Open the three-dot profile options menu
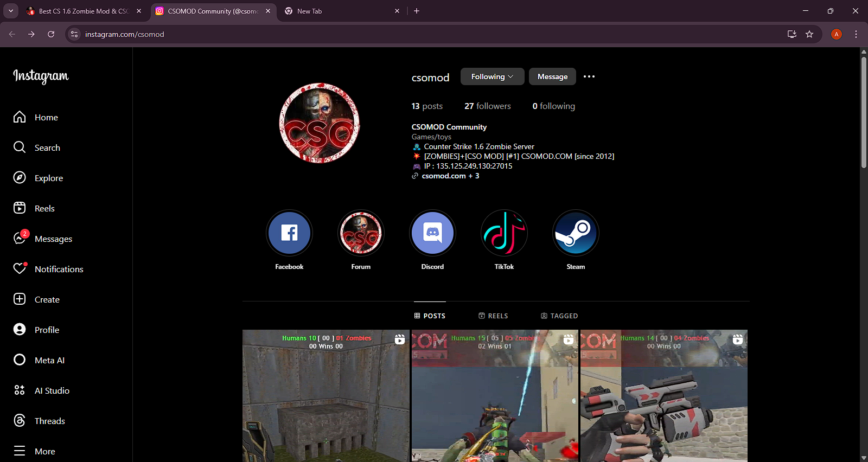The height and width of the screenshot is (462, 868). pos(589,76)
